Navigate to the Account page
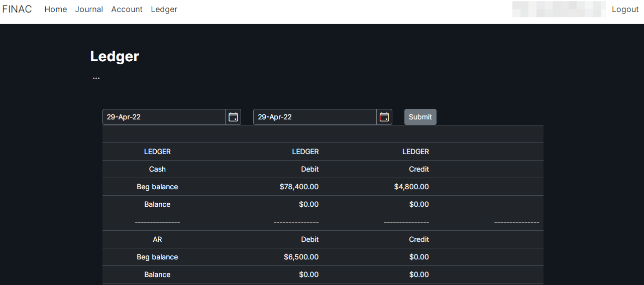Viewport: 644px width, 285px height. (x=127, y=10)
